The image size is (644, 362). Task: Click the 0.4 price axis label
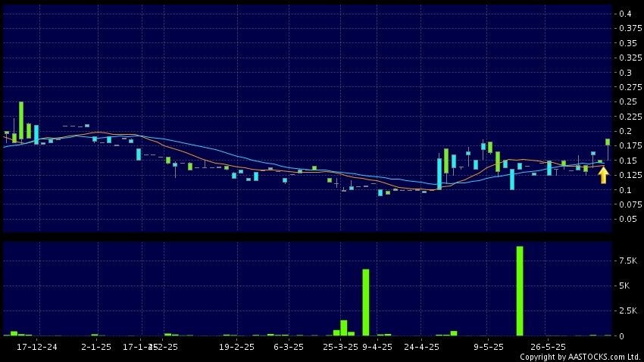click(x=625, y=14)
